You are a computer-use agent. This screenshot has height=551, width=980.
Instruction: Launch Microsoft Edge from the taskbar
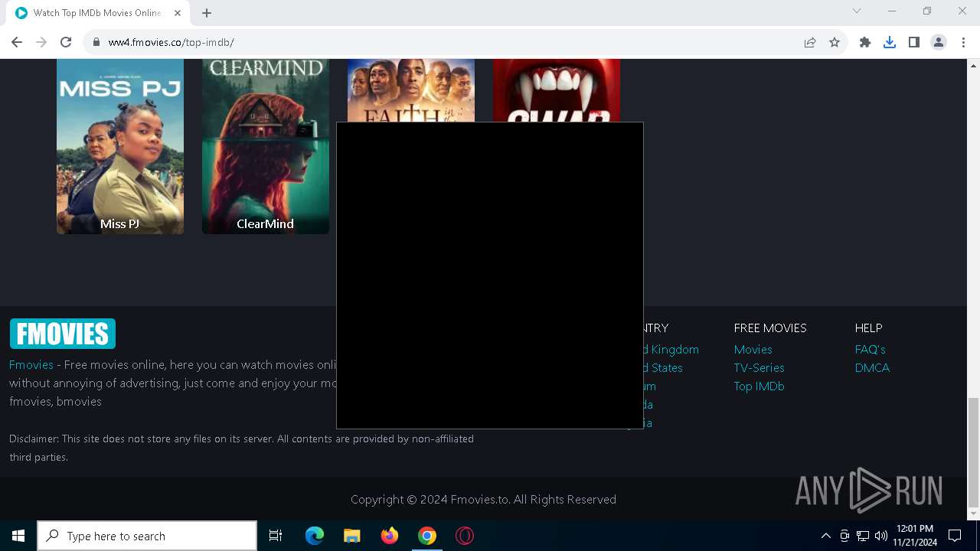coord(315,536)
